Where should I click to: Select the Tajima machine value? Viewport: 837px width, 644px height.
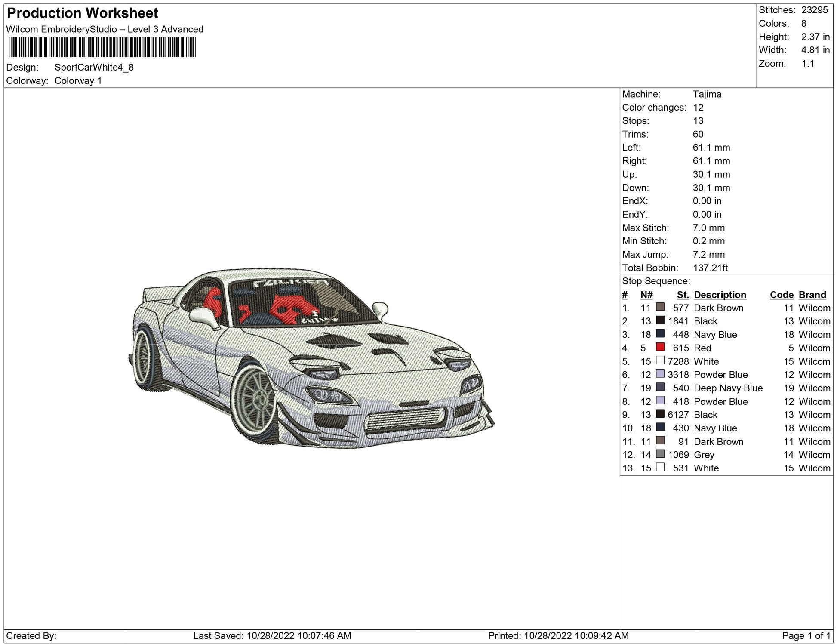pyautogui.click(x=707, y=94)
